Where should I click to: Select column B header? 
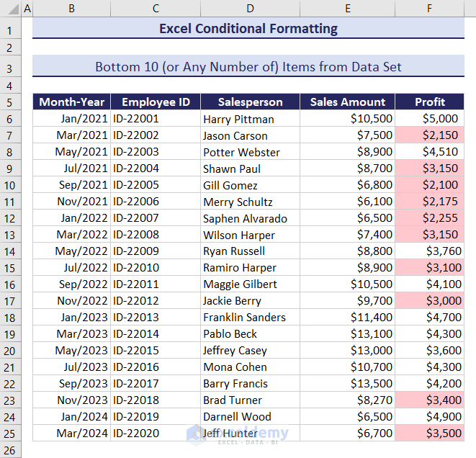coord(71,9)
